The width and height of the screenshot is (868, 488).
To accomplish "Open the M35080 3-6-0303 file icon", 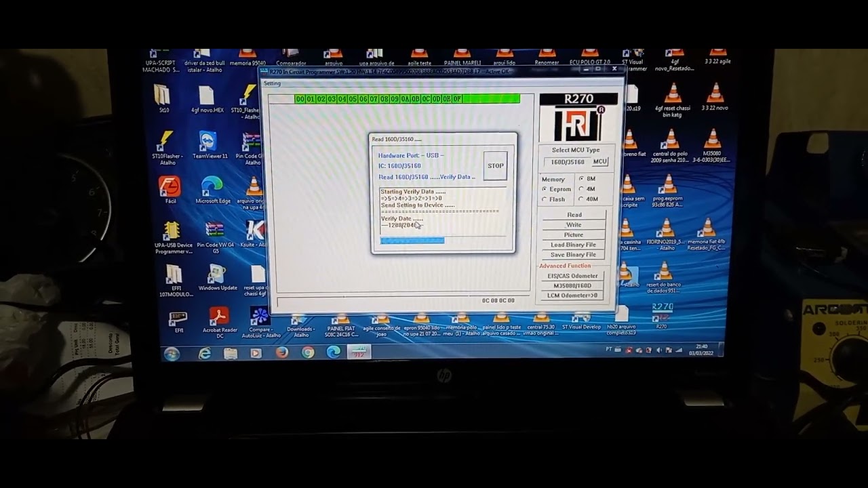I will [712, 138].
